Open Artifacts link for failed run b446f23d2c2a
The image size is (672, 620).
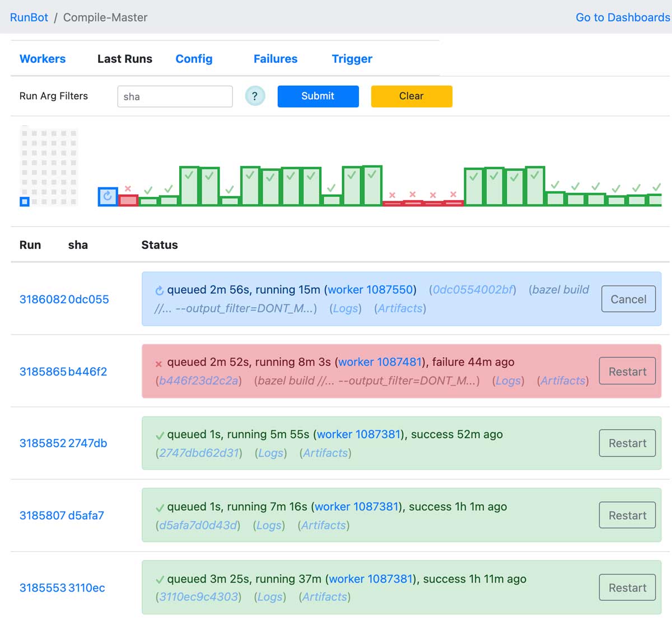point(563,381)
